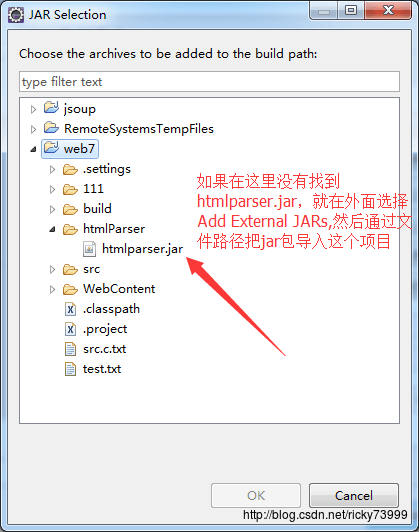This screenshot has height=532, width=419.
Task: Click the test.txt text file icon
Action: (x=70, y=369)
